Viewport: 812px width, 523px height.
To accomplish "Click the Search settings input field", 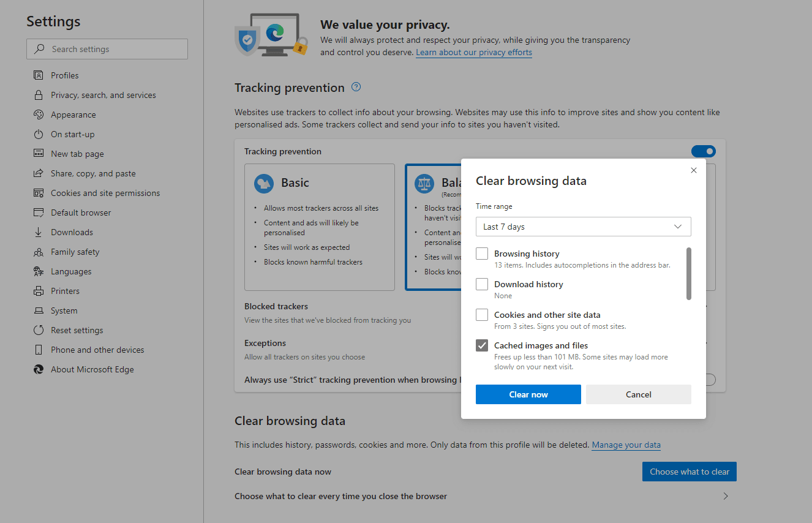I will click(107, 49).
